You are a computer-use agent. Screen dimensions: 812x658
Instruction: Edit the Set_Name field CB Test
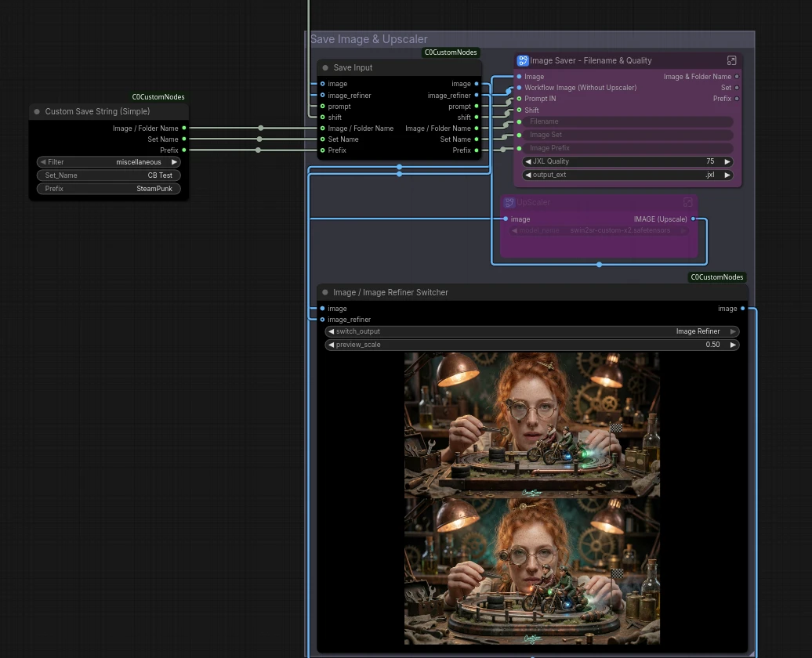[109, 175]
